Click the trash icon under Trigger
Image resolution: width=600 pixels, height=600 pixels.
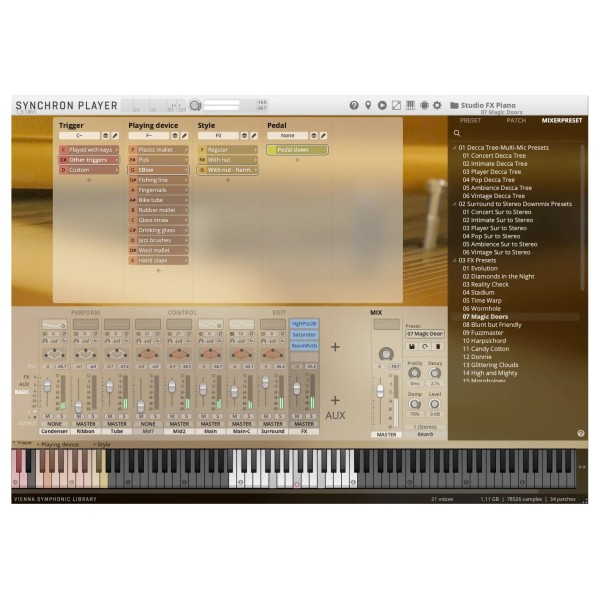105,135
